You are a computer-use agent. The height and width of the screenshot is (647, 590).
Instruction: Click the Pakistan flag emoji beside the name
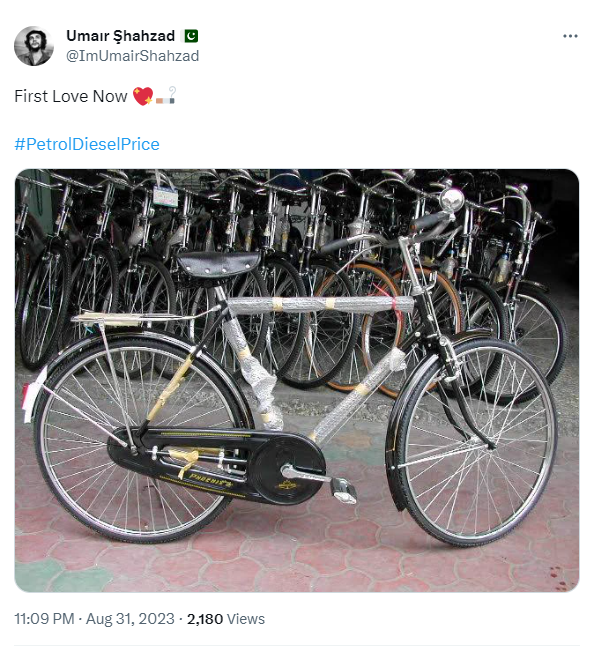(191, 36)
